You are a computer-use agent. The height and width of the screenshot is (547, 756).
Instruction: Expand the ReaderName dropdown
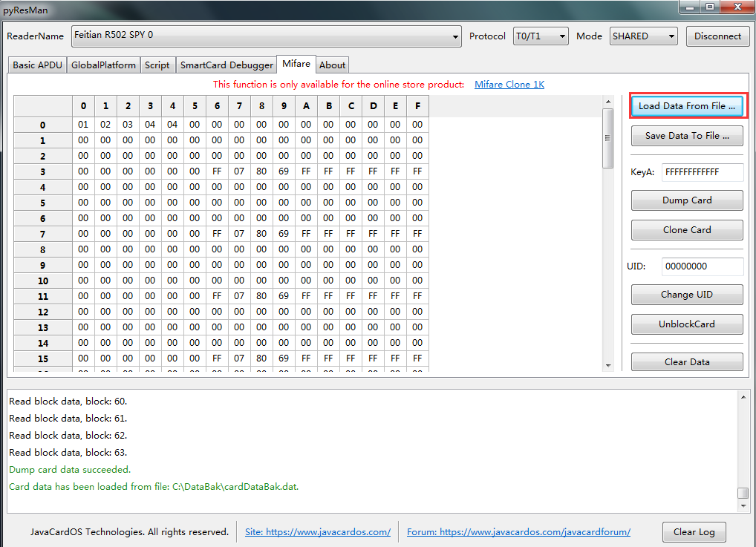456,36
